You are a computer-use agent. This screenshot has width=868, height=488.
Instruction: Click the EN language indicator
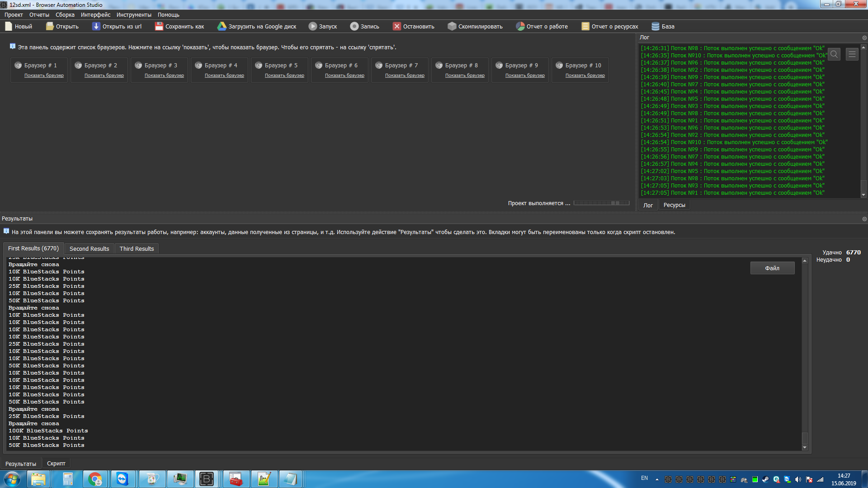(644, 478)
